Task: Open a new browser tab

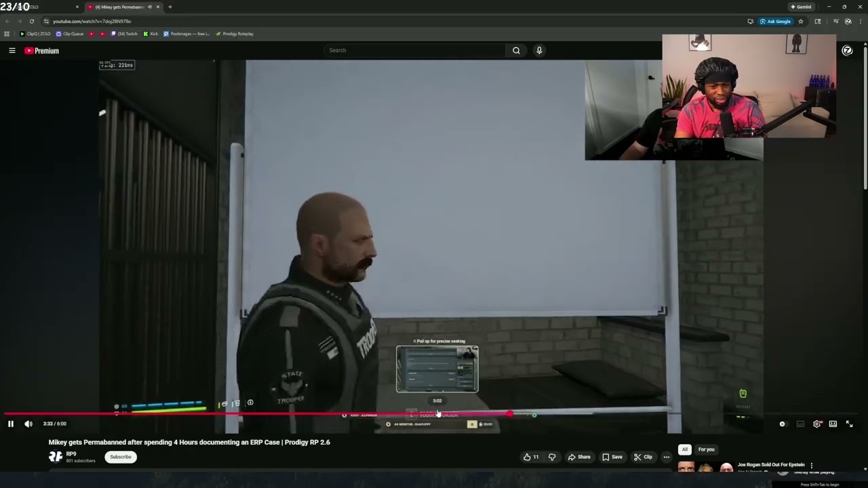Action: tap(170, 7)
